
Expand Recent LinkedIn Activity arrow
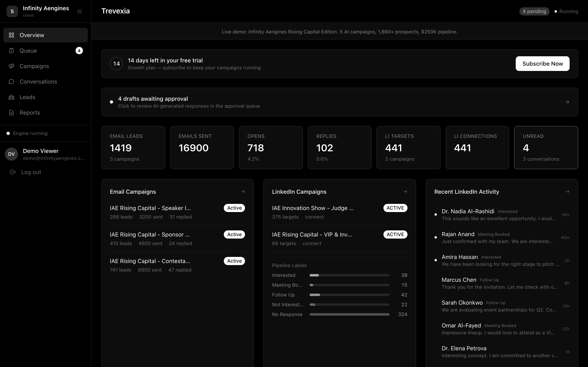pyautogui.click(x=567, y=192)
